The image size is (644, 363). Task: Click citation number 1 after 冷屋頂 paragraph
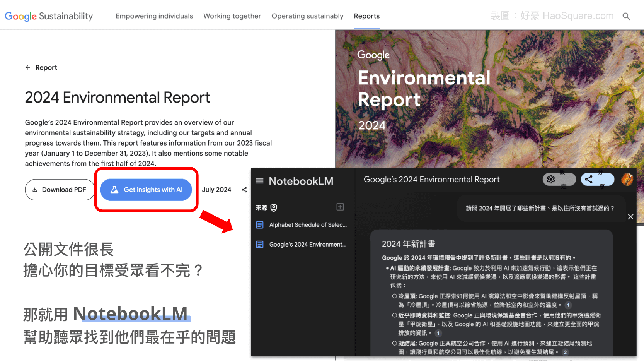(568, 305)
